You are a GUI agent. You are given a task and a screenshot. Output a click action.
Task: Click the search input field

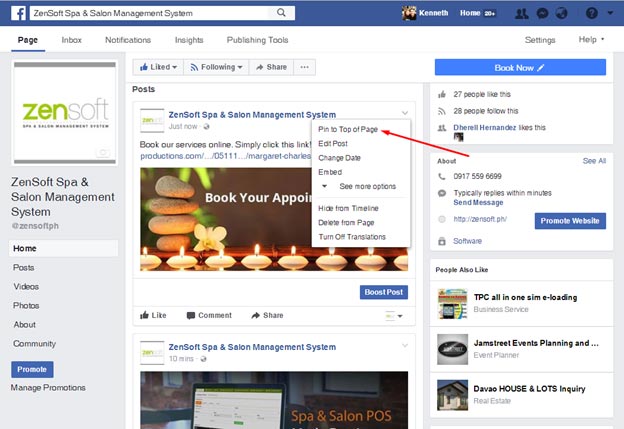151,13
